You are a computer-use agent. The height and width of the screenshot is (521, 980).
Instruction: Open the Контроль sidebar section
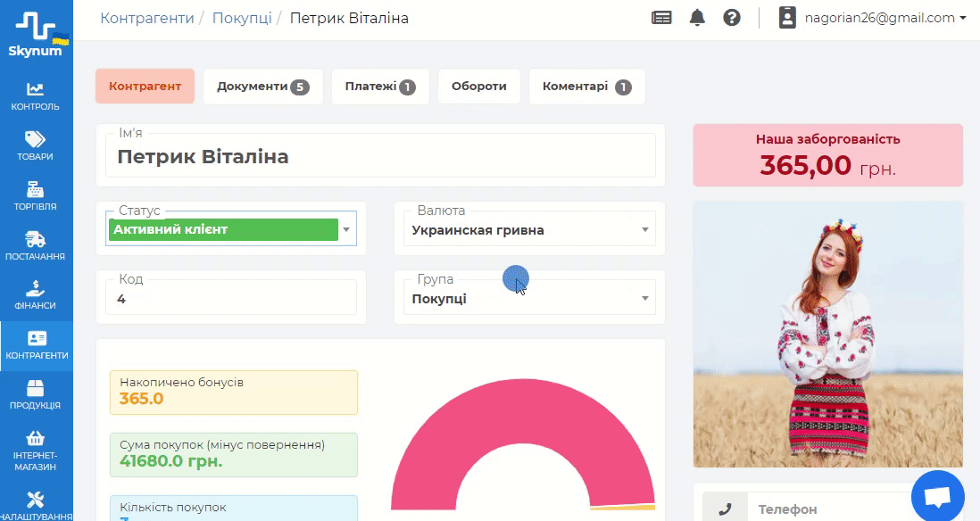click(36, 96)
